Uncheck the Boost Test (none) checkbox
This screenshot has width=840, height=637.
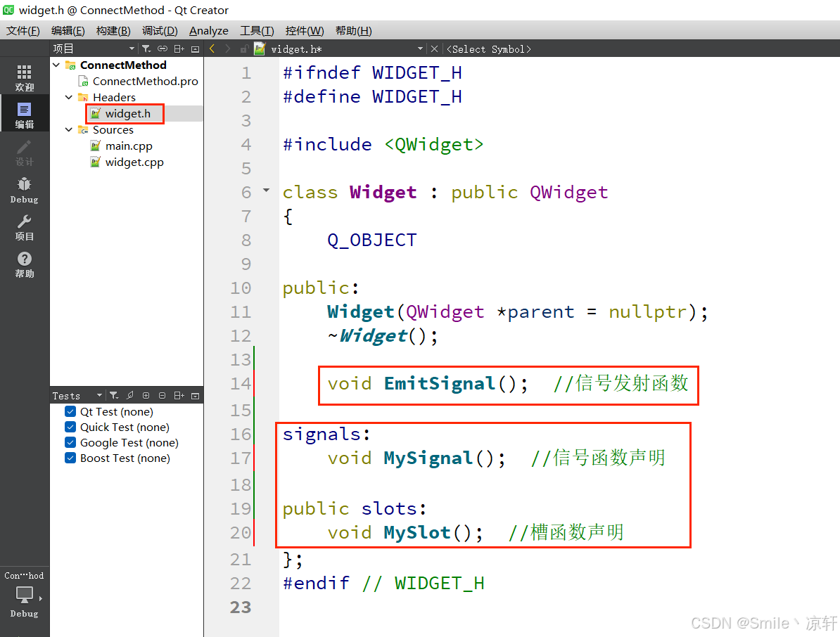coord(70,458)
